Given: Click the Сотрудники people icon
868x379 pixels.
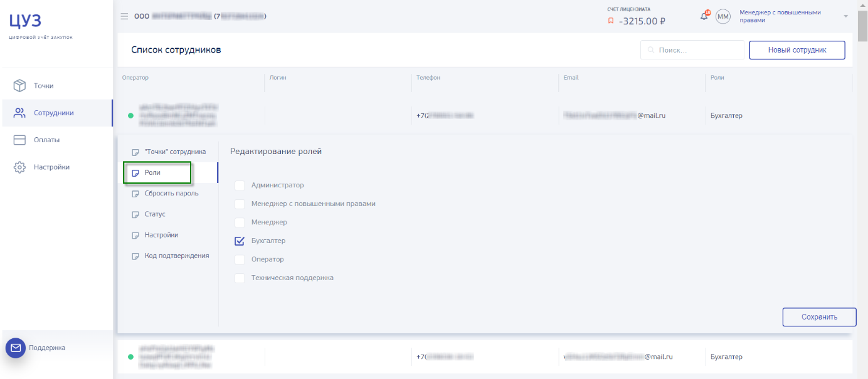Looking at the screenshot, I should click(x=19, y=113).
